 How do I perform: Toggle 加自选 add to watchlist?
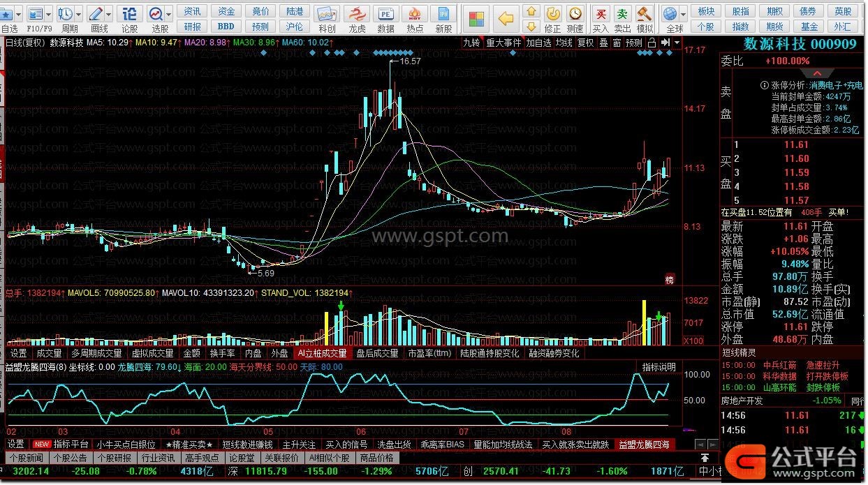pos(539,43)
